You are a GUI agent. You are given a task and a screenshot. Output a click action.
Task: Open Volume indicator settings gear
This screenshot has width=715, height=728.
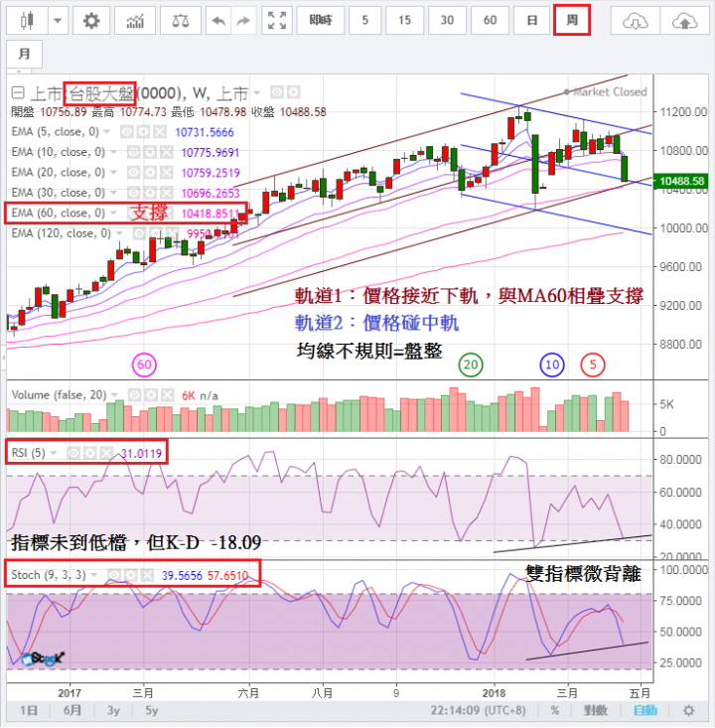click(151, 395)
